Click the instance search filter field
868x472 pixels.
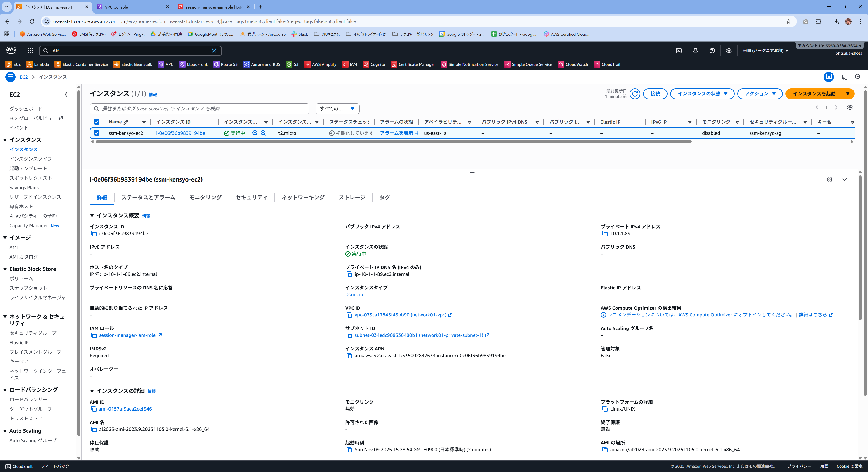pyautogui.click(x=202, y=109)
